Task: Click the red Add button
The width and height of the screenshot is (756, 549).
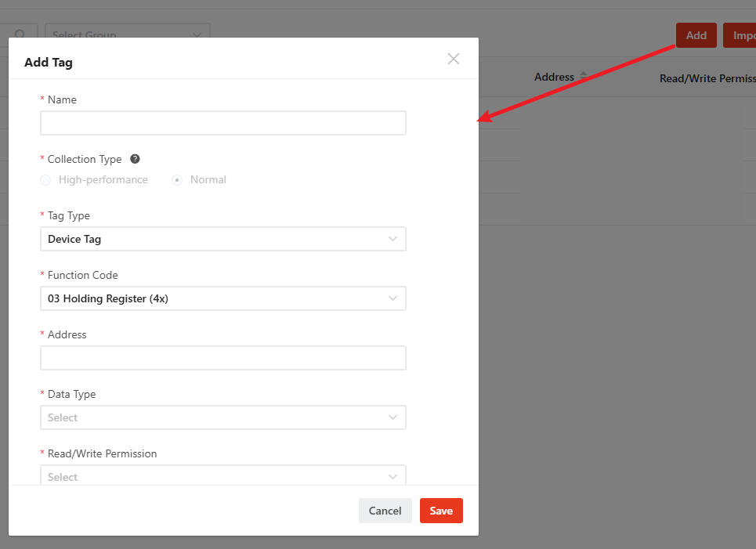Action: click(696, 35)
